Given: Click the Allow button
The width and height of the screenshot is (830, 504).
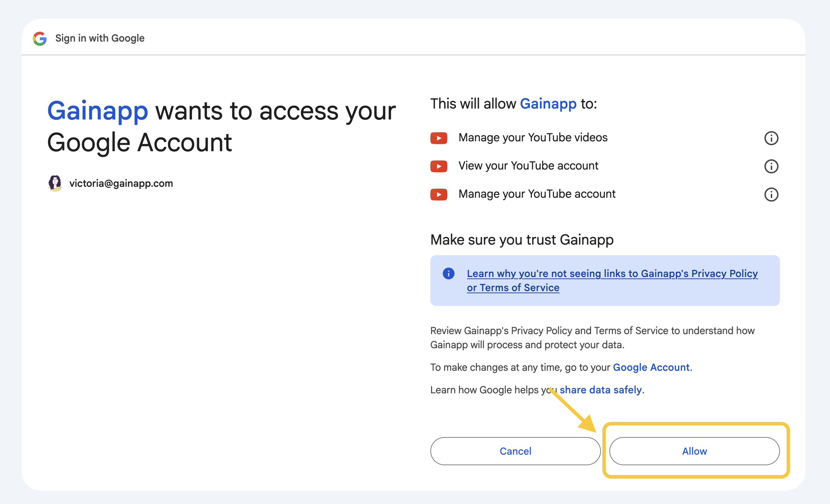Looking at the screenshot, I should click(x=694, y=451).
